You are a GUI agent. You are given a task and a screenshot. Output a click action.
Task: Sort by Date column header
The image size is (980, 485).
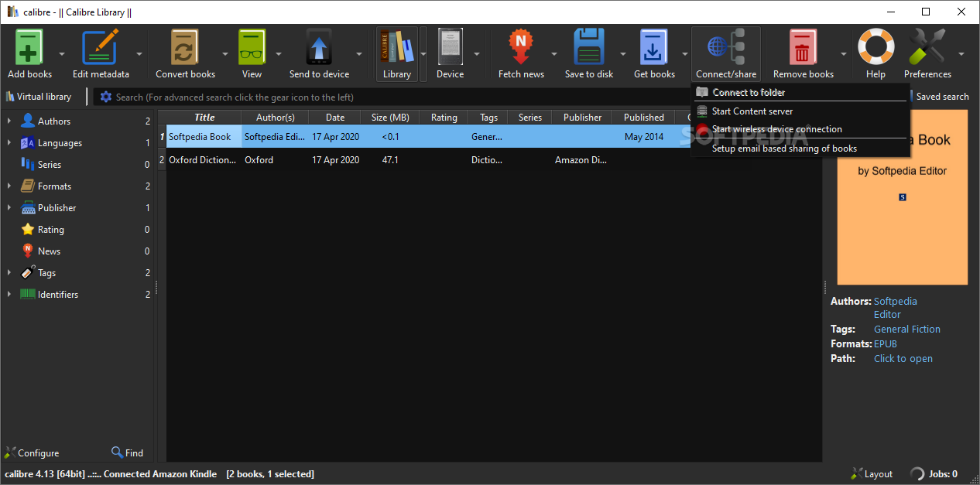[x=334, y=118]
